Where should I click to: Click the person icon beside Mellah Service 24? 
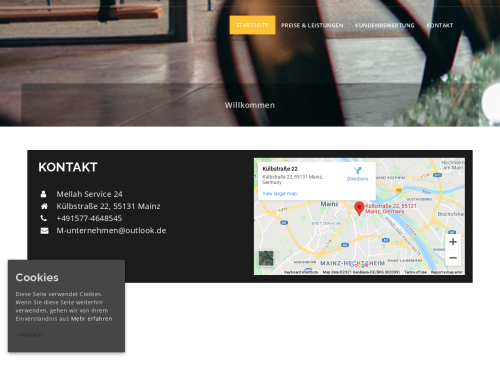43,194
